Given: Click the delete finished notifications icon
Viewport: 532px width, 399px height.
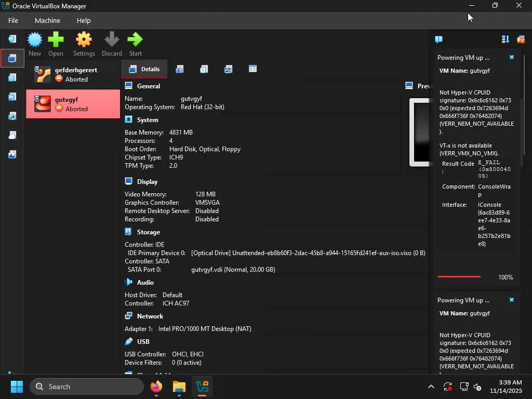Looking at the screenshot, I should (x=521, y=39).
